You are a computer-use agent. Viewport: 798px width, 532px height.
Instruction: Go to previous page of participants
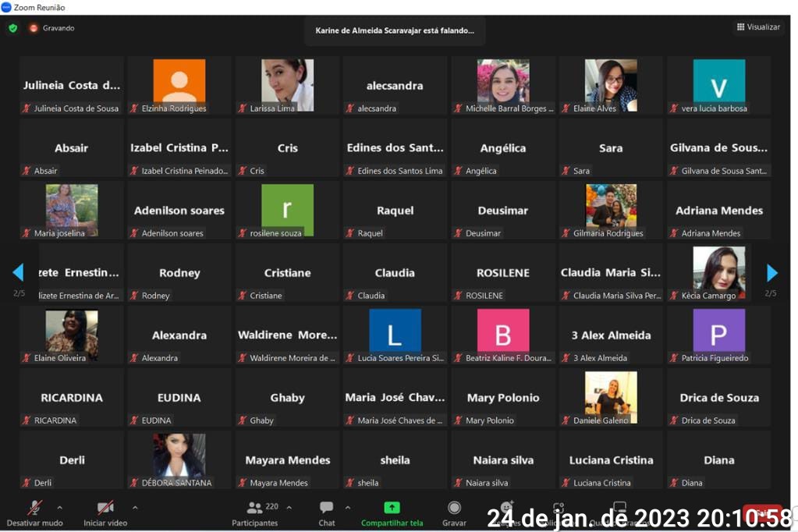(18, 273)
